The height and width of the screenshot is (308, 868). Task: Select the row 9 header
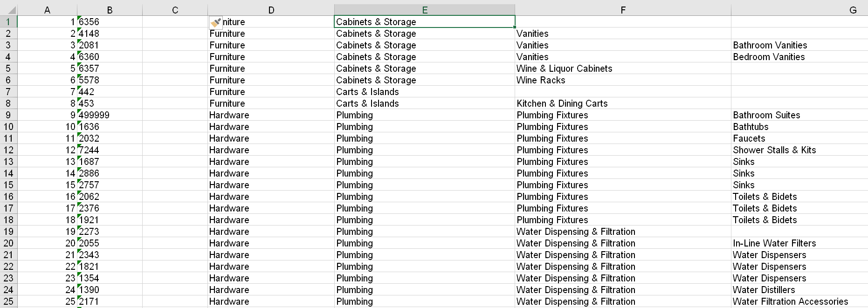(x=8, y=115)
